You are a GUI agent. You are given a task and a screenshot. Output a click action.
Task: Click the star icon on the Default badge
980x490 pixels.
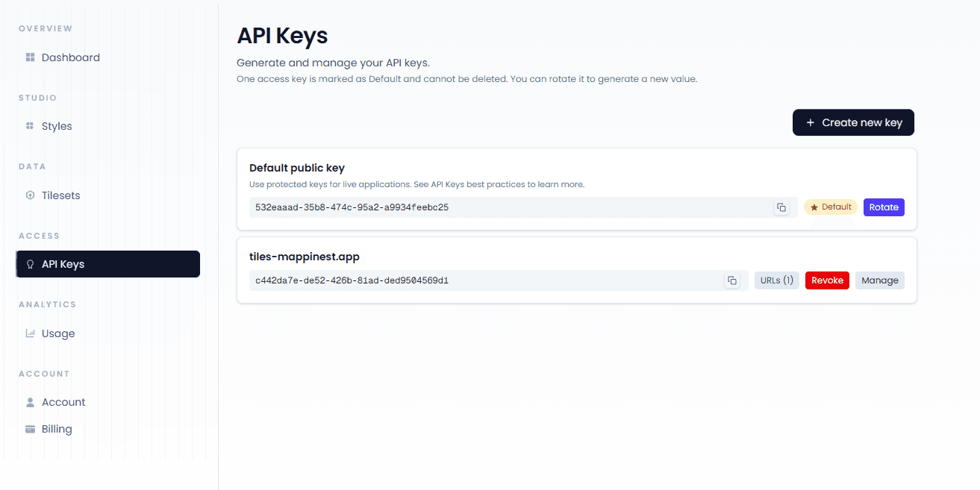(x=814, y=207)
